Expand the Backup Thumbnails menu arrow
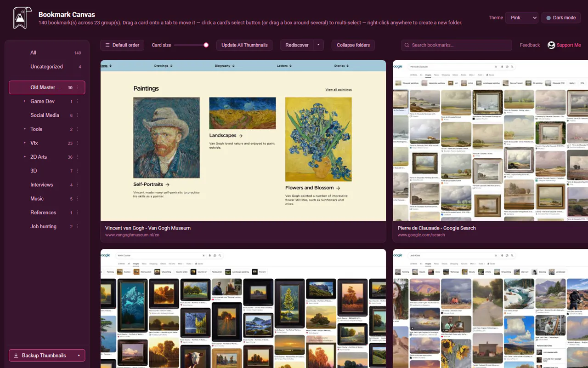The height and width of the screenshot is (368, 588). pyautogui.click(x=79, y=356)
